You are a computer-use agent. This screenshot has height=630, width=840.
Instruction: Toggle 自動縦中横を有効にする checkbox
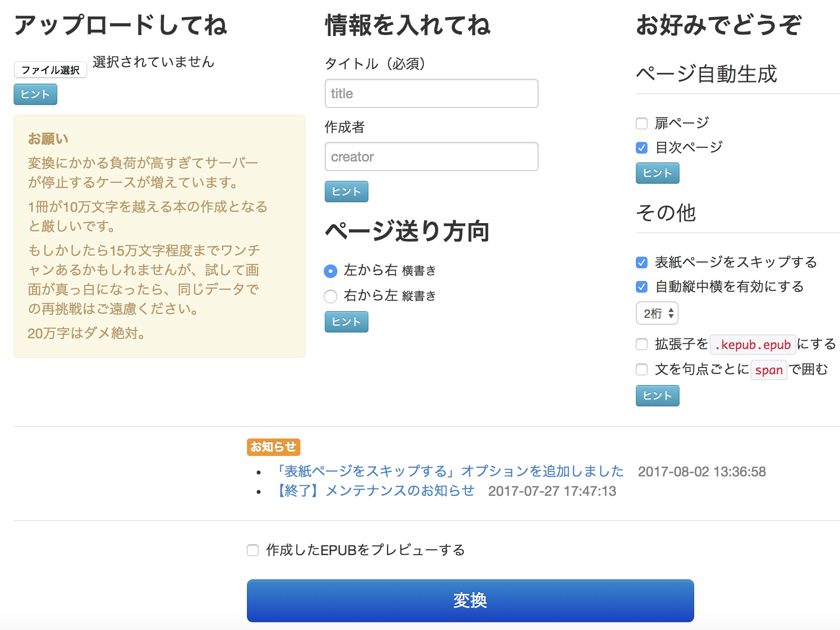click(642, 287)
